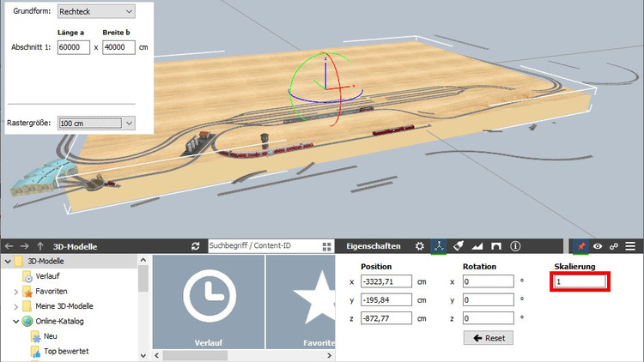Toggle object visibility eye icon
This screenshot has height=362, width=644.
598,246
